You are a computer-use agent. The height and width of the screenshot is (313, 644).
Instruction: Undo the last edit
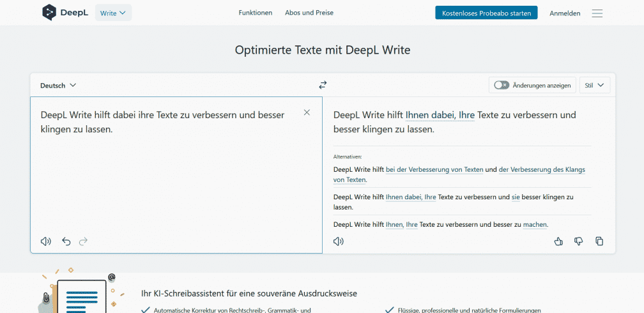click(66, 241)
